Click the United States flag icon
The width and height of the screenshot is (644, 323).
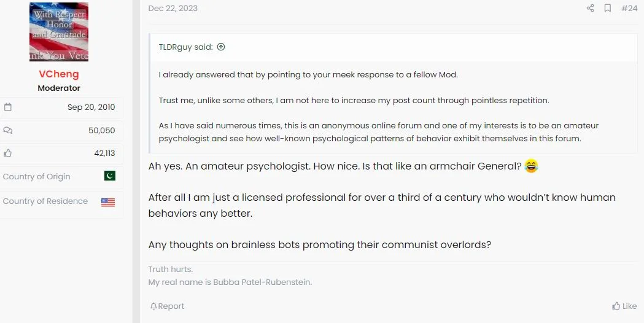108,201
